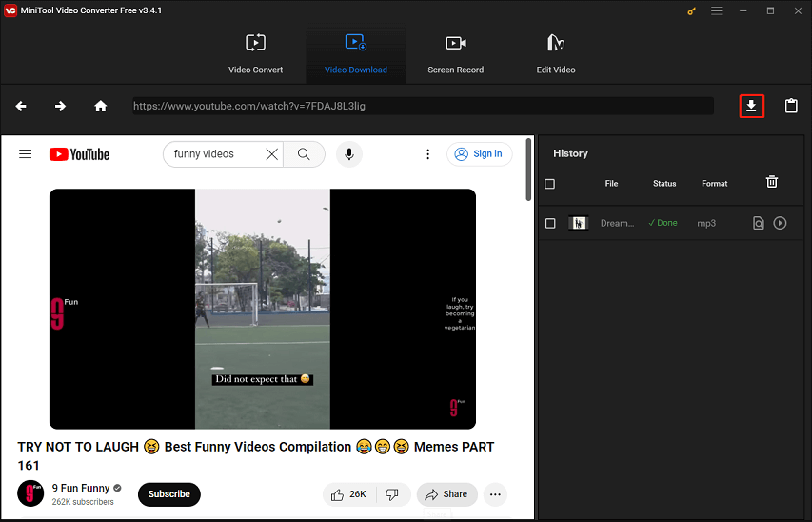Click the clipboard paste URL icon

(x=791, y=106)
